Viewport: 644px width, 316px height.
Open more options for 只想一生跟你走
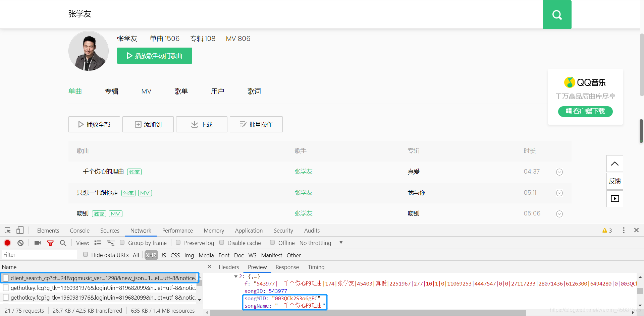pos(559,193)
